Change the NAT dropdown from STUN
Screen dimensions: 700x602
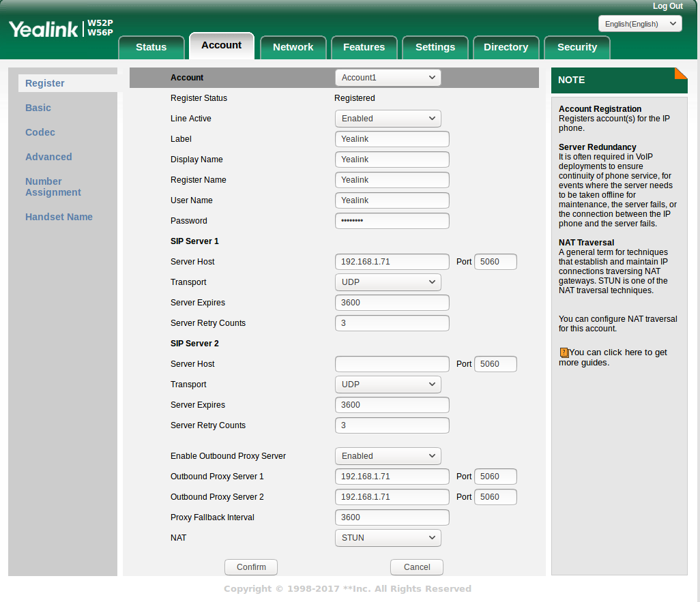pos(388,538)
